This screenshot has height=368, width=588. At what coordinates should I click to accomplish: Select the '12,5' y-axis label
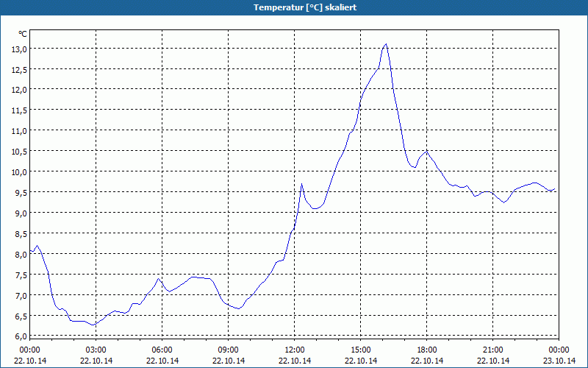[20, 69]
